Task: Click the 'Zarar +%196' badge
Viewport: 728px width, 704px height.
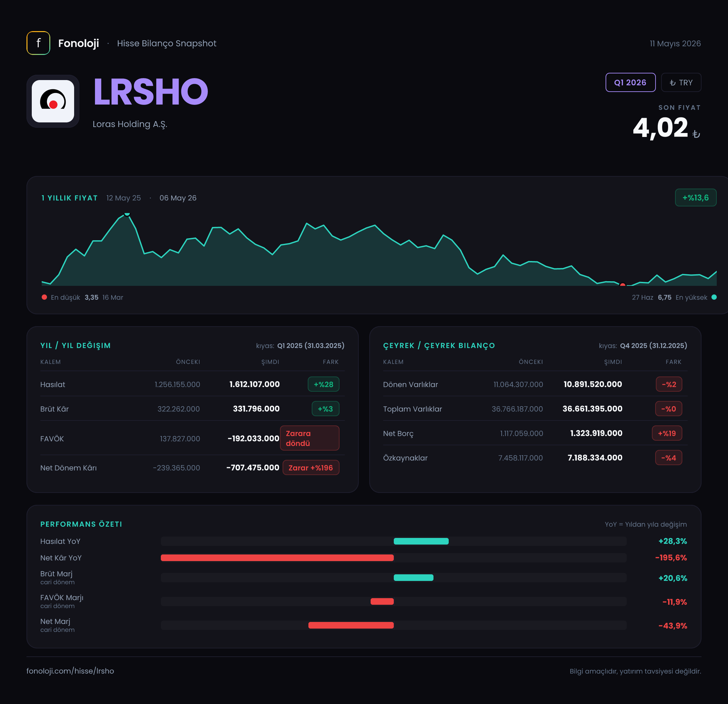Action: pos(311,467)
